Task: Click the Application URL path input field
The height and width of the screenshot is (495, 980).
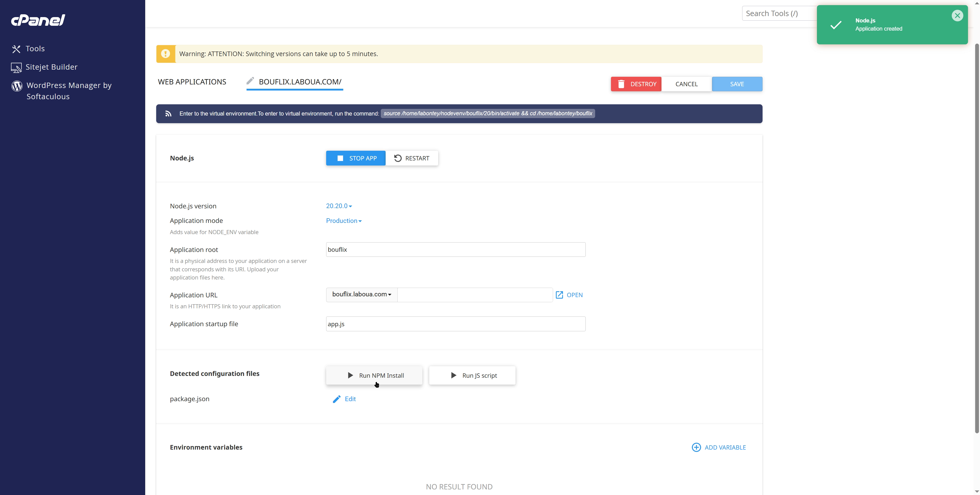Action: (x=475, y=295)
